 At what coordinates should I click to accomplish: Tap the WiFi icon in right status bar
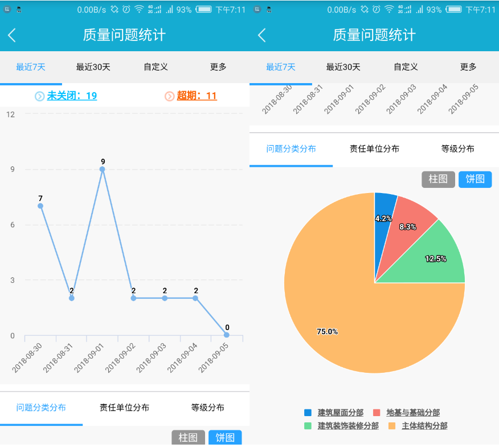tap(389, 9)
